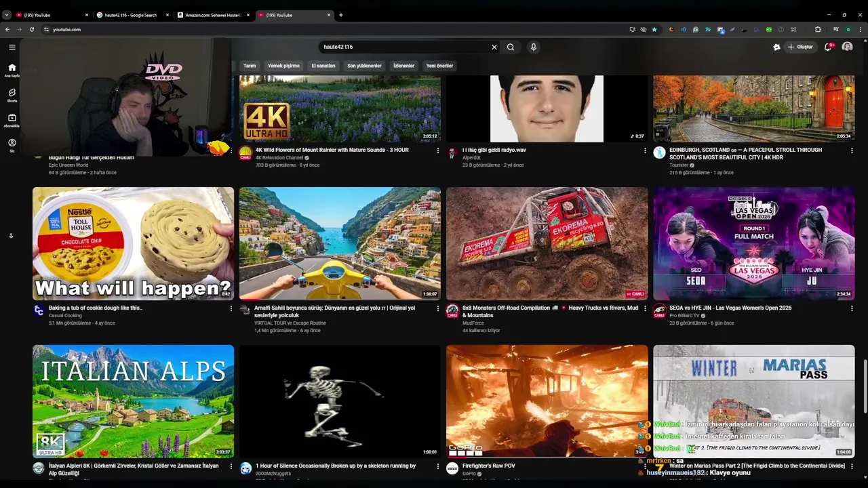Open the 4K Relaxation Channel link
This screenshot has height=488, width=868.
point(279,157)
